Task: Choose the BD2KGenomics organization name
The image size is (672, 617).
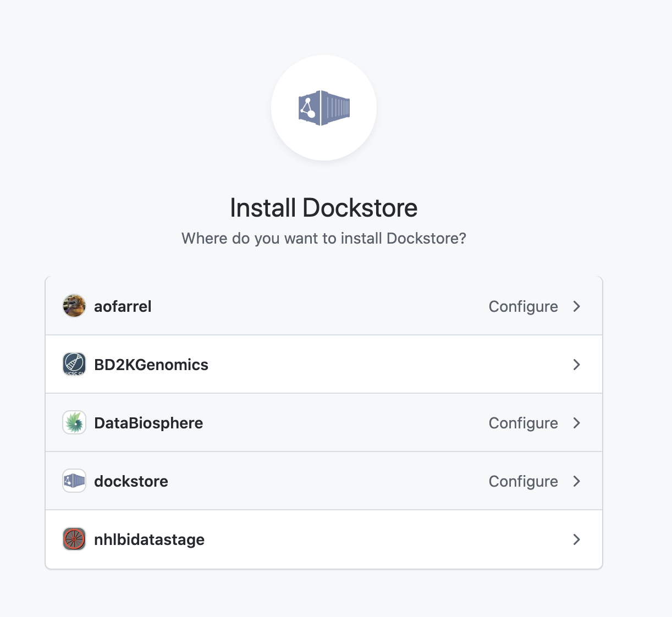Action: coord(151,365)
